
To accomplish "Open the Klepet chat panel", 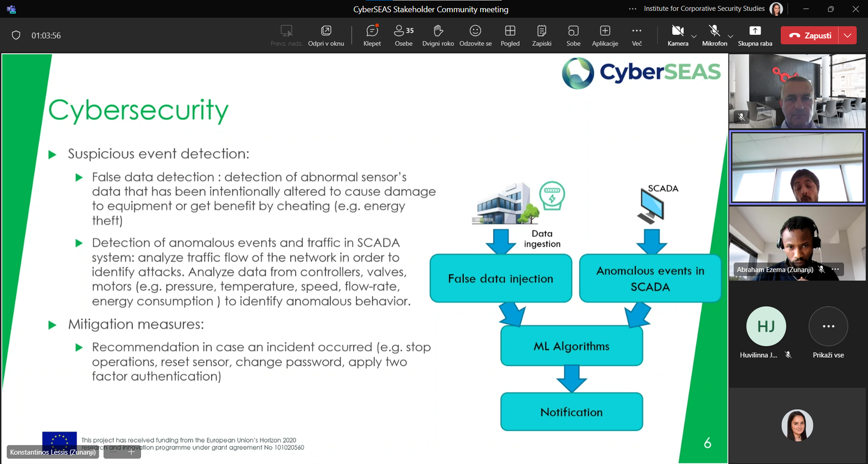I will coord(372,35).
